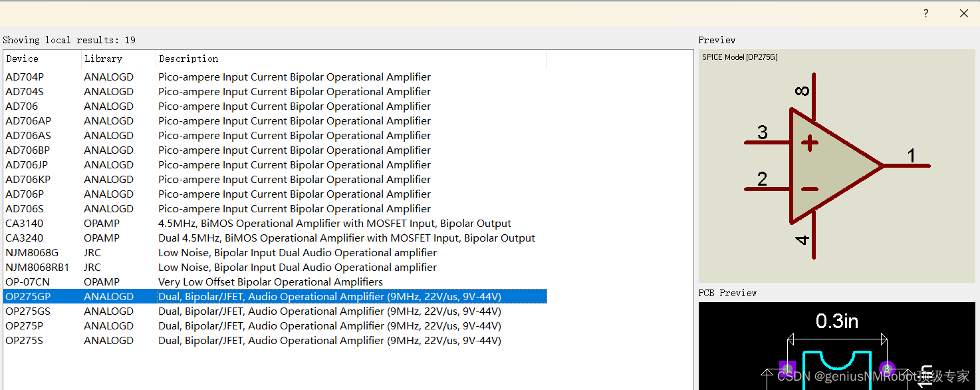
Task: Select the OP-07CN device row
Action: [x=275, y=282]
